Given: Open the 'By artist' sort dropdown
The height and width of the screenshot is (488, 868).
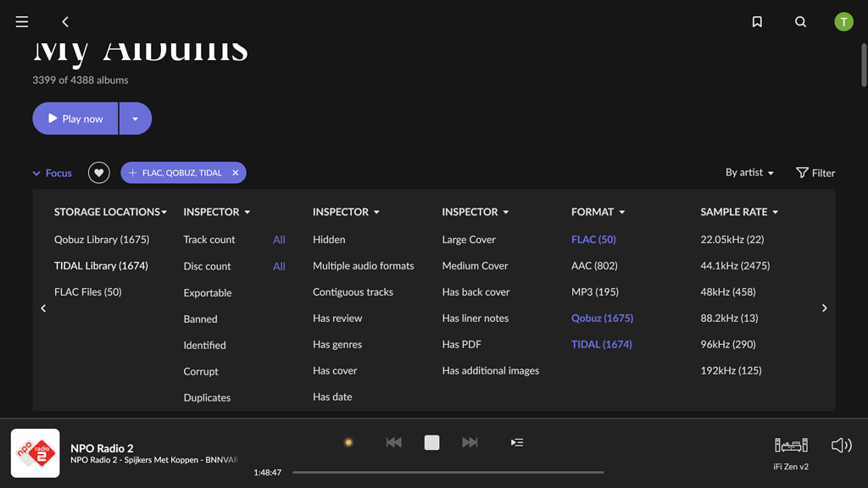Looking at the screenshot, I should click(748, 172).
